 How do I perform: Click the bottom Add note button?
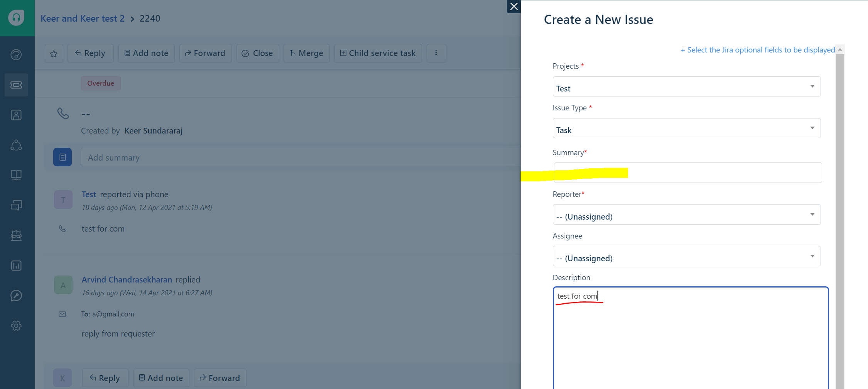tap(161, 378)
